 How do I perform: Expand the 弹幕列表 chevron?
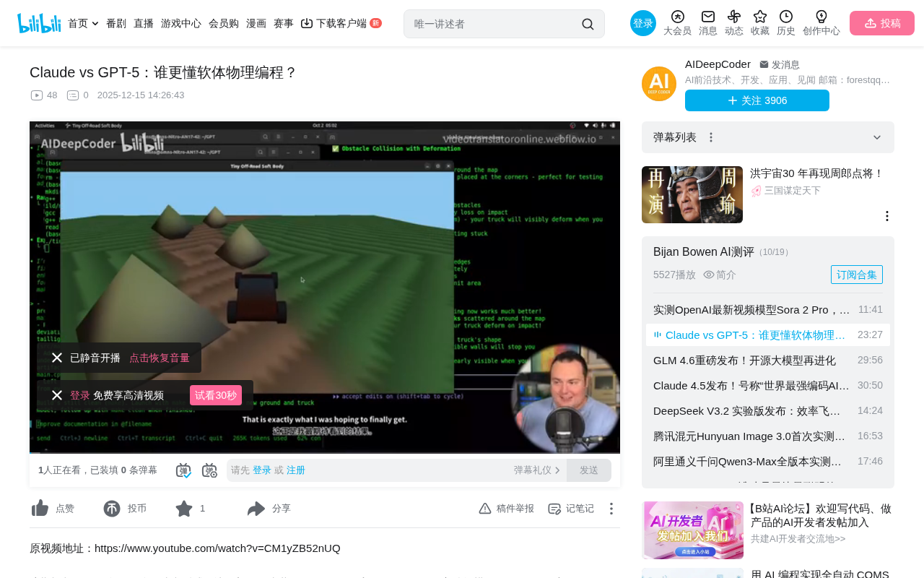click(x=877, y=137)
